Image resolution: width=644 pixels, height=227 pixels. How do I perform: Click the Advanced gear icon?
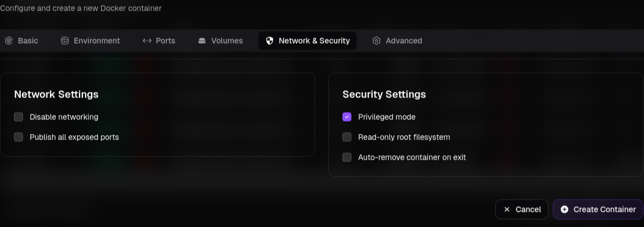[x=377, y=41]
